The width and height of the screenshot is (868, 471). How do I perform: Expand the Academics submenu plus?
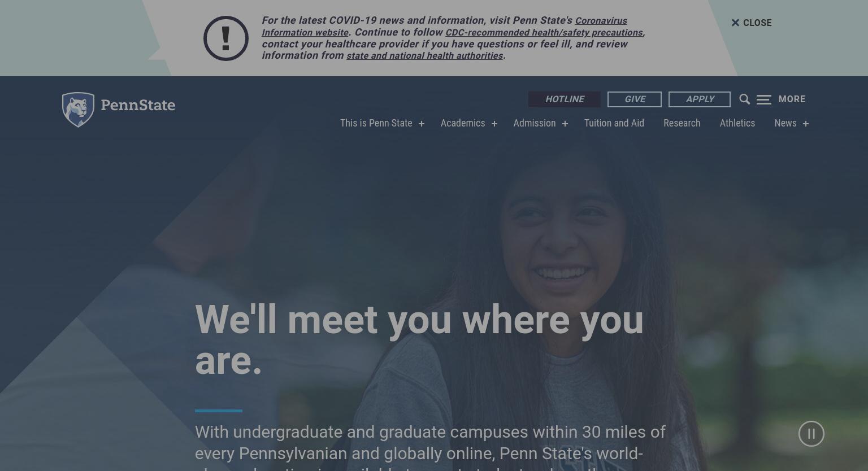coord(494,124)
